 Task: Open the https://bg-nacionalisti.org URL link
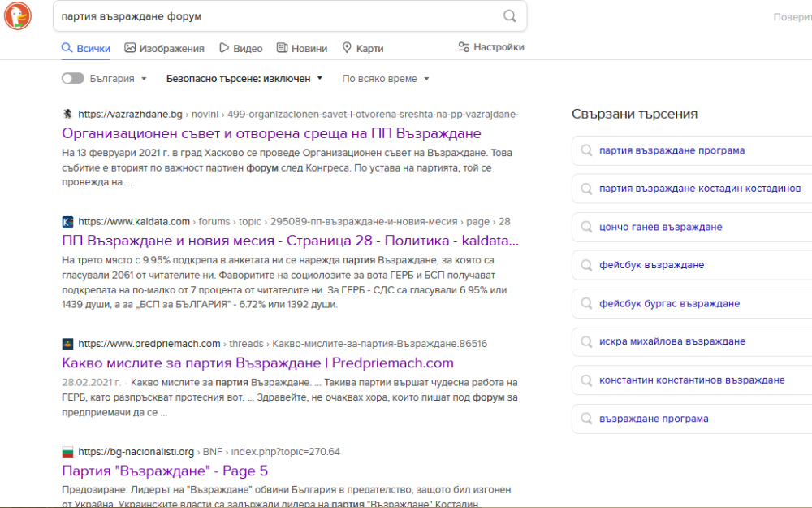136,452
